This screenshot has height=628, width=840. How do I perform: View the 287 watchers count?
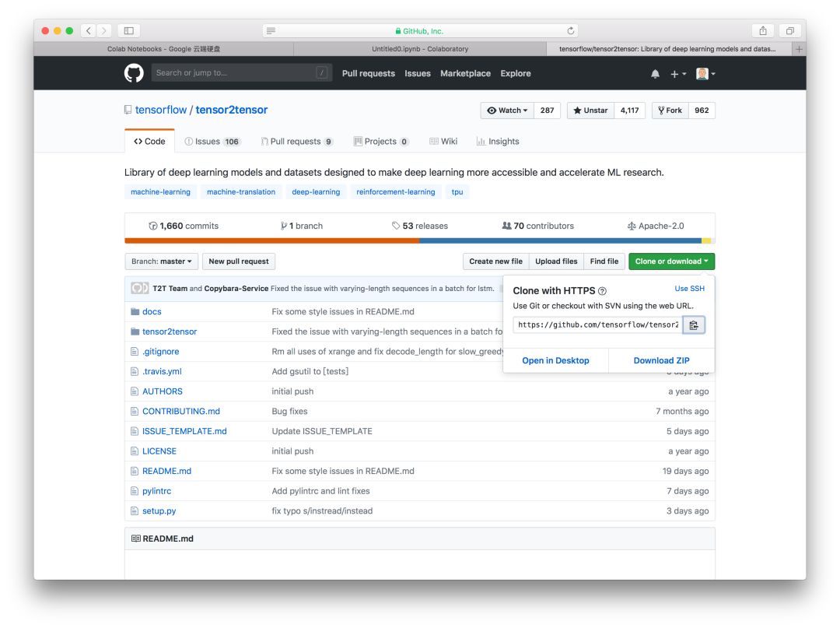pyautogui.click(x=547, y=111)
